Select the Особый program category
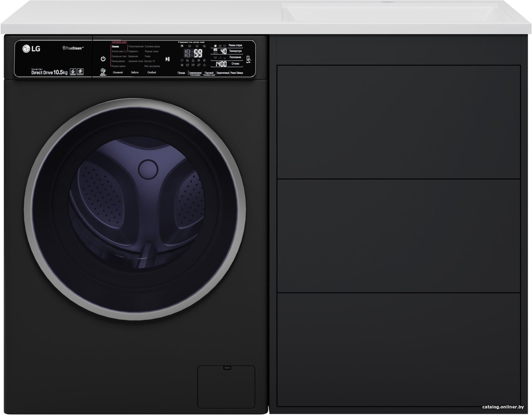Viewport: 532px width, 415px height. click(152, 72)
